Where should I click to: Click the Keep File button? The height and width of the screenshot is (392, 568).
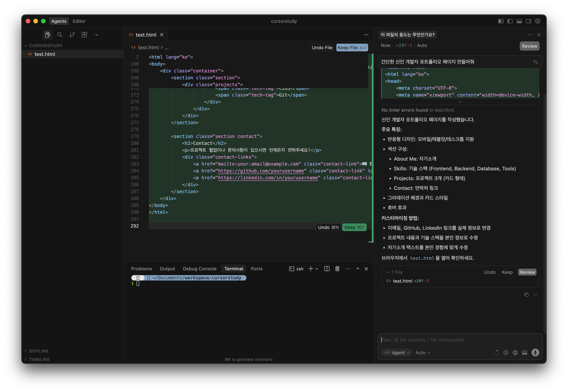[352, 48]
